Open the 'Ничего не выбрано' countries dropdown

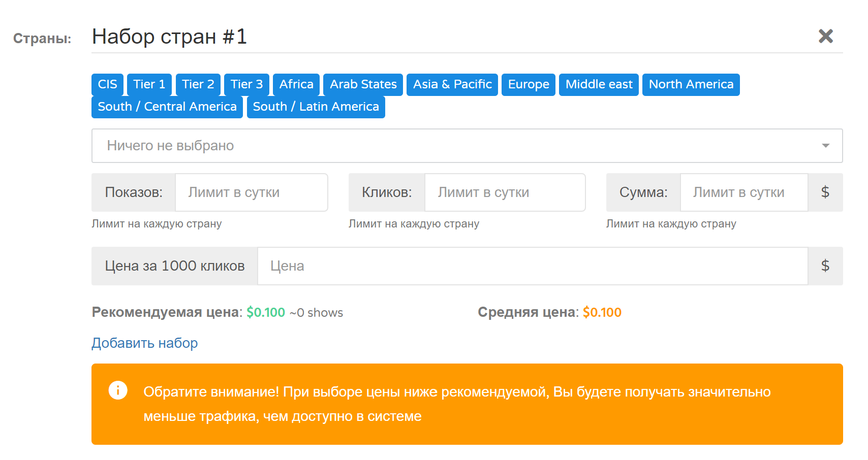coord(457,146)
